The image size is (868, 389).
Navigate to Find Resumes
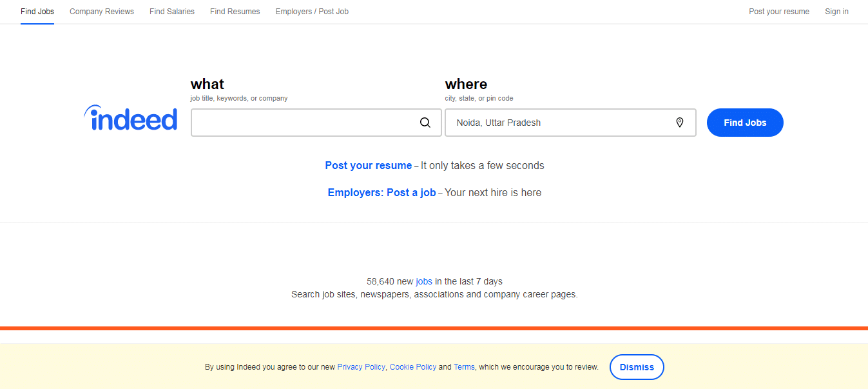click(235, 12)
